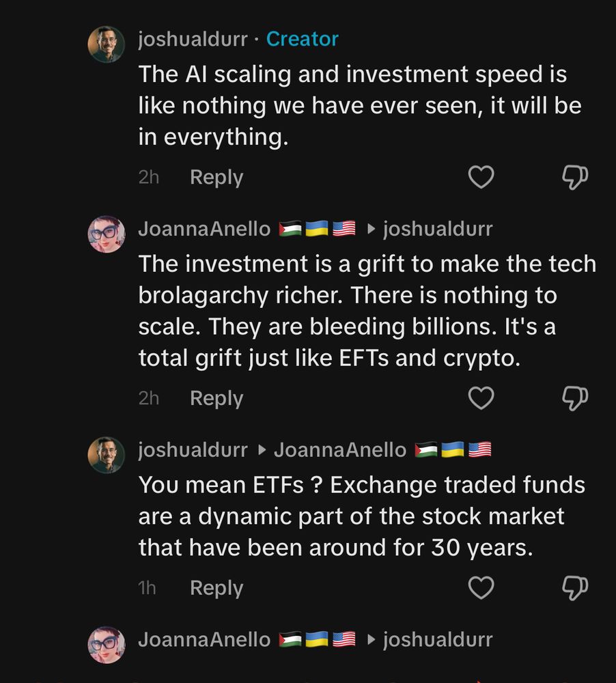Tap JoannaAnello reply-target on ETFs comment

(x=340, y=449)
